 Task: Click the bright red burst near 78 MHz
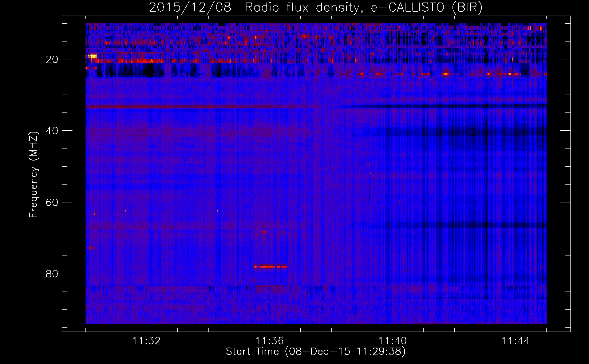click(271, 266)
